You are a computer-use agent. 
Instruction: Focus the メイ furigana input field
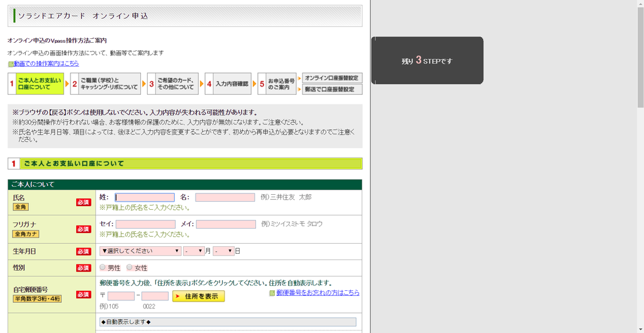[x=226, y=224]
